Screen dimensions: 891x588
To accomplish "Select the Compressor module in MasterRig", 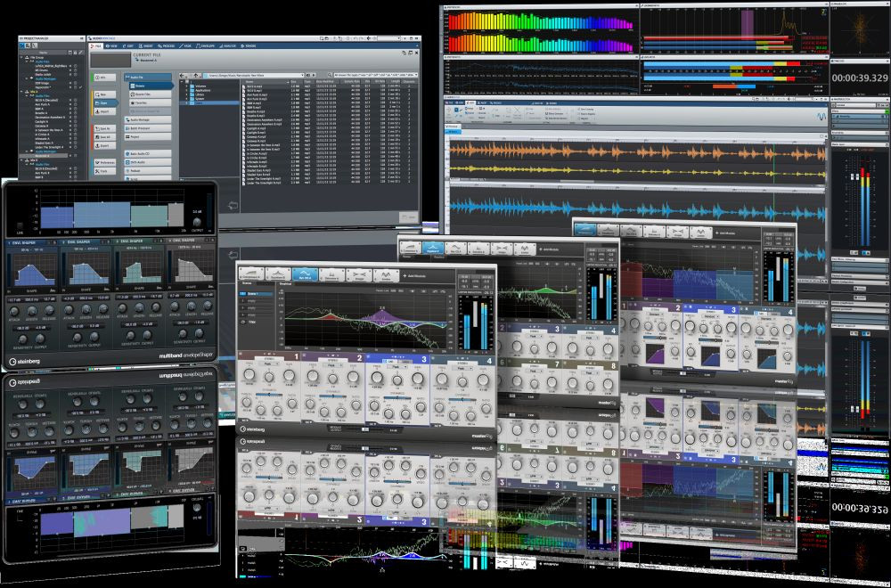I will pyautogui.click(x=252, y=275).
